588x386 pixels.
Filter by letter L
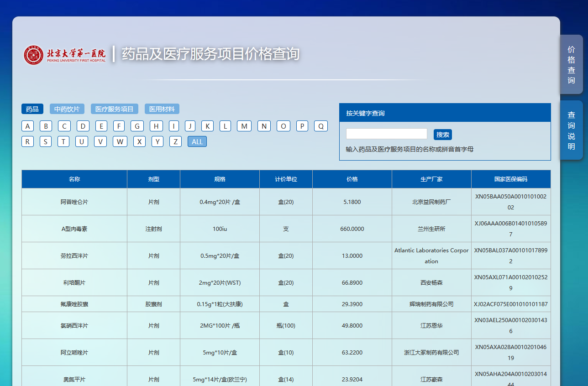[x=225, y=126]
